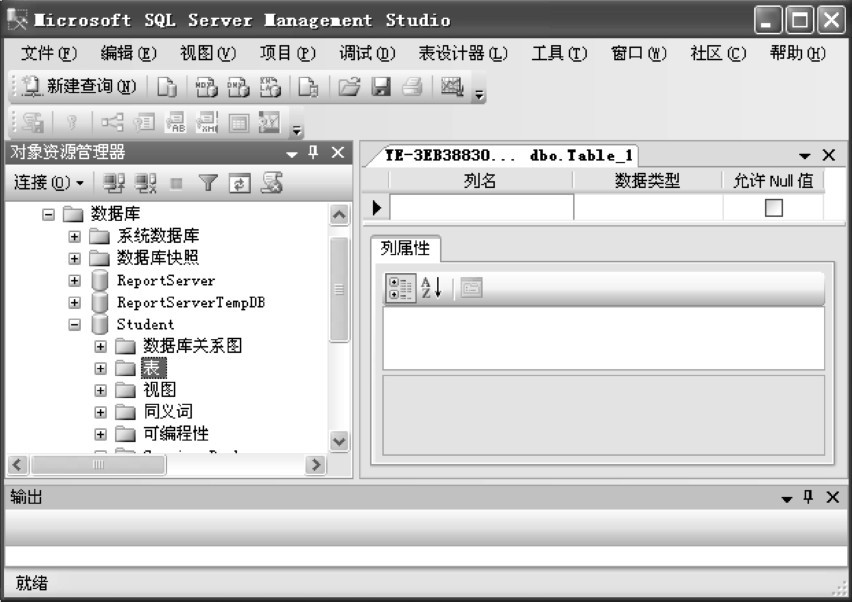Click the XML index icon
Image resolution: width=852 pixels, height=602 pixels.
(x=207, y=122)
